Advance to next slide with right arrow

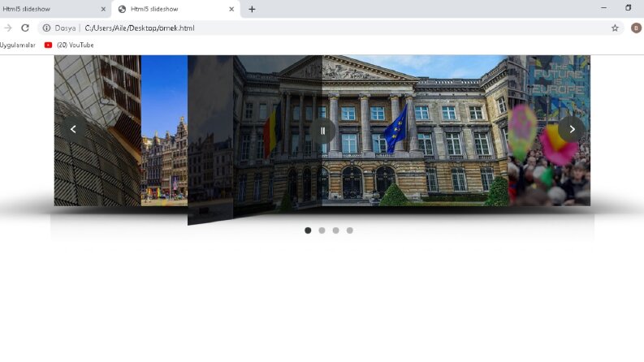(572, 129)
